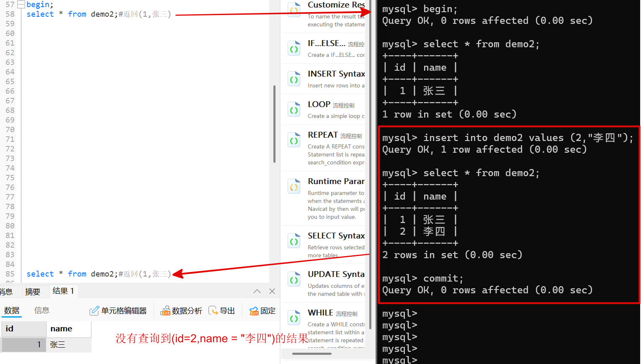641x364 pixels.
Task: Select the 数据 sub-tab
Action: [12, 310]
